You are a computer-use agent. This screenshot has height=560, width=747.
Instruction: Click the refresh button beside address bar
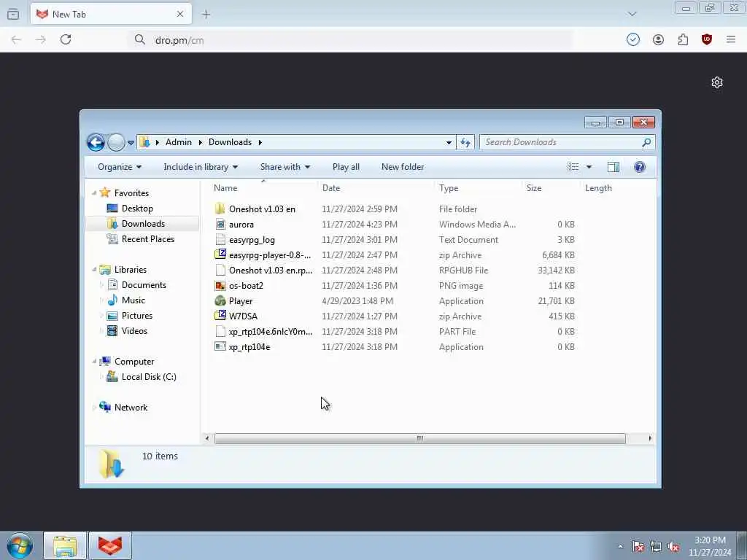465,142
